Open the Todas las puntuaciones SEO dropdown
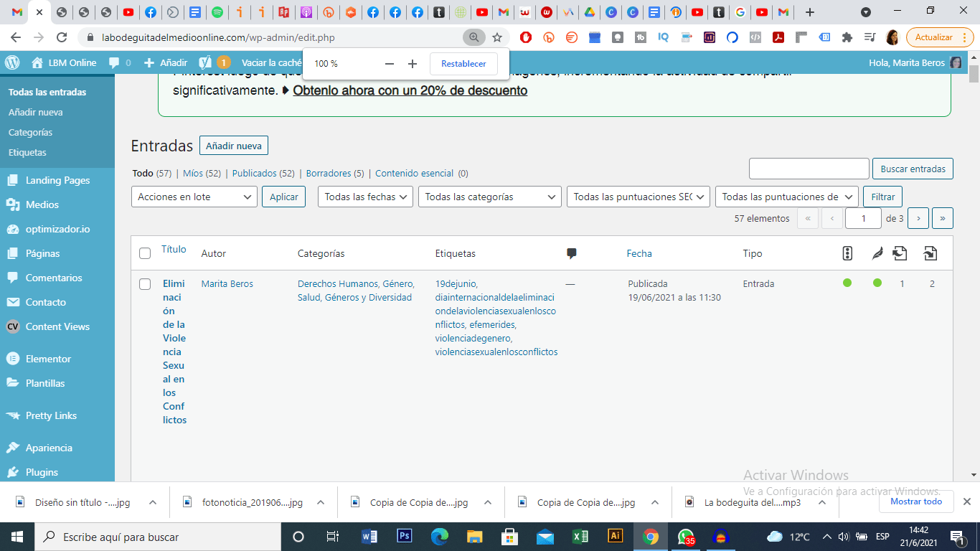The height and width of the screenshot is (551, 980). (x=639, y=197)
